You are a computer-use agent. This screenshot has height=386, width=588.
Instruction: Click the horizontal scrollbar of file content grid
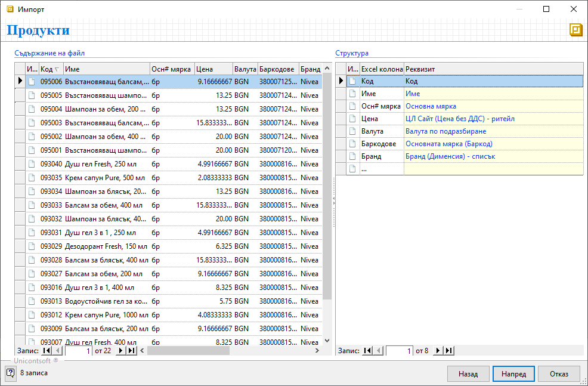(x=188, y=351)
